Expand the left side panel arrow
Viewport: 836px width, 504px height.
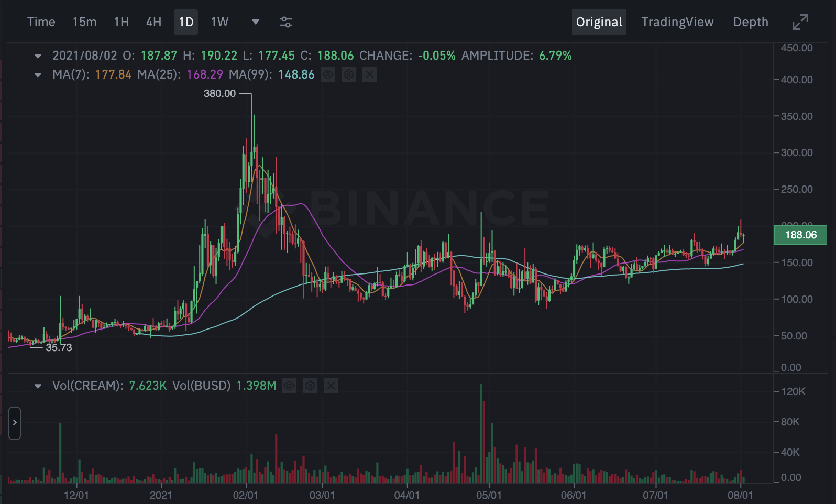15,423
